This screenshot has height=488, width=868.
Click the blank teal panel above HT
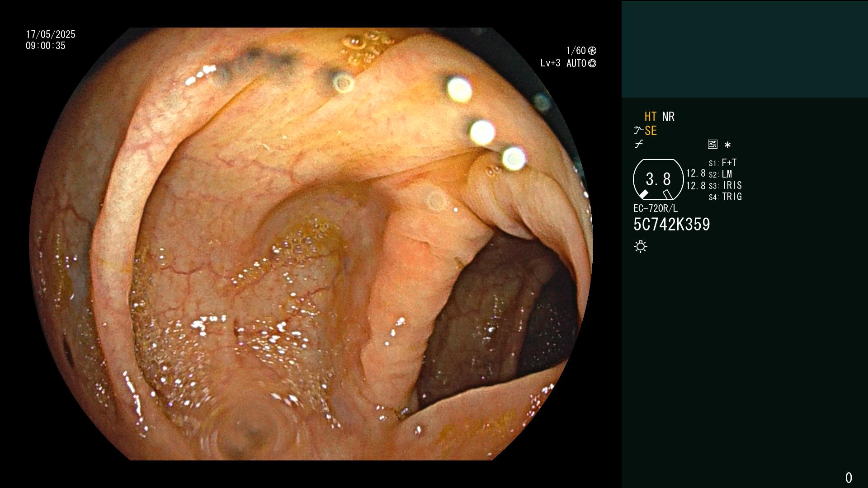(x=745, y=49)
